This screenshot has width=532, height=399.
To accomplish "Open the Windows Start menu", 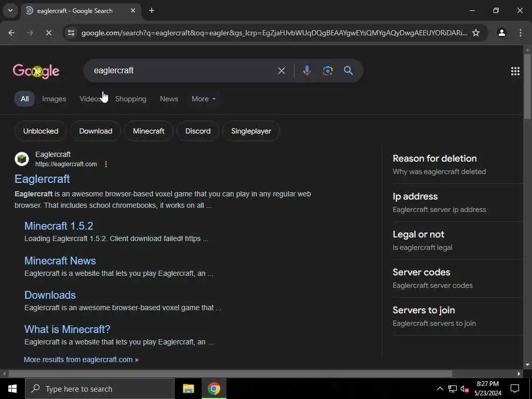I will tap(12, 389).
